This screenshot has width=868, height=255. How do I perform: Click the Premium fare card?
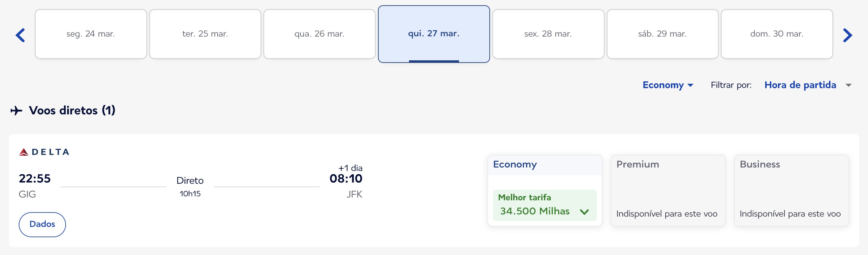(668, 190)
